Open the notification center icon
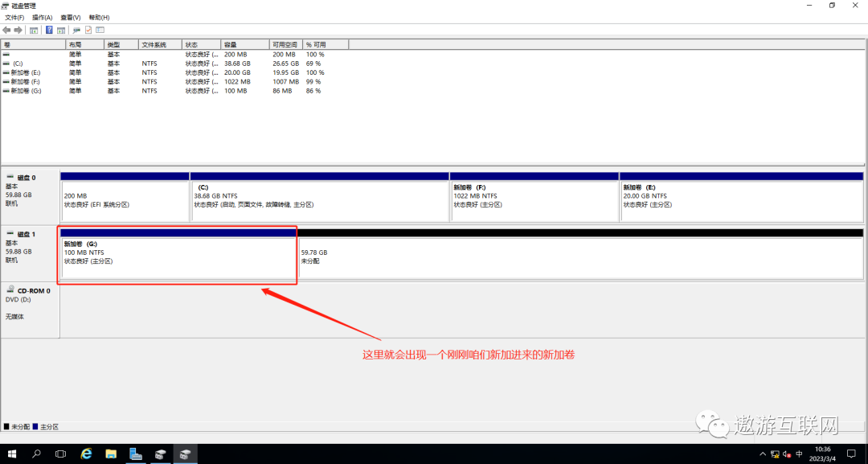Viewport: 868px width, 464px height. point(851,454)
